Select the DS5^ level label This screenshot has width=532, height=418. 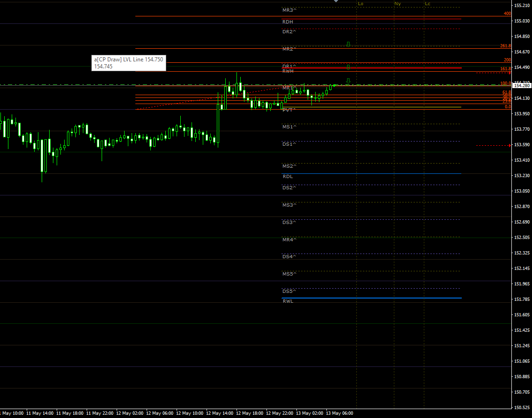tap(289, 291)
